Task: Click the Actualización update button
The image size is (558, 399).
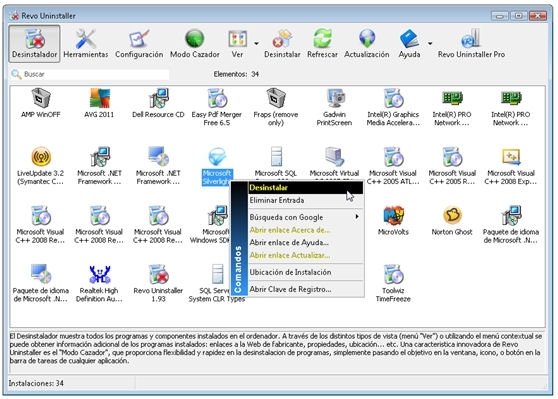Action: coord(367,44)
